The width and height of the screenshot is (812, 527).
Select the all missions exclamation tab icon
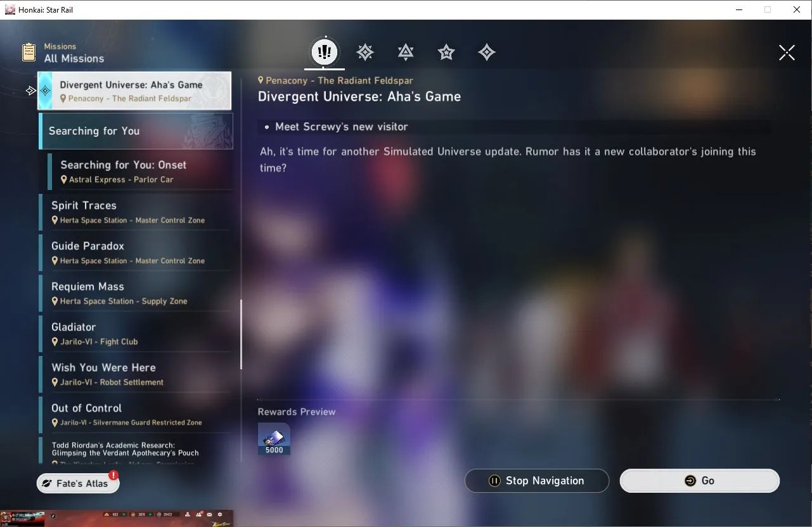pos(325,51)
